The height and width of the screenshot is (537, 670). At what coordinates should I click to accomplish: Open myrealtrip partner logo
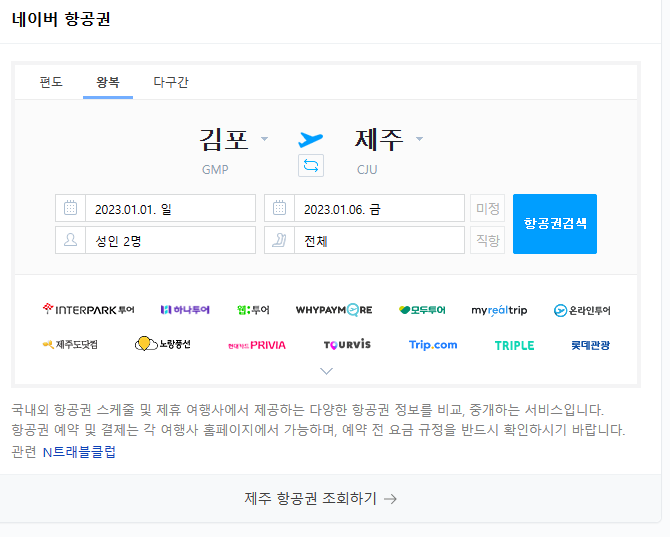coord(499,310)
